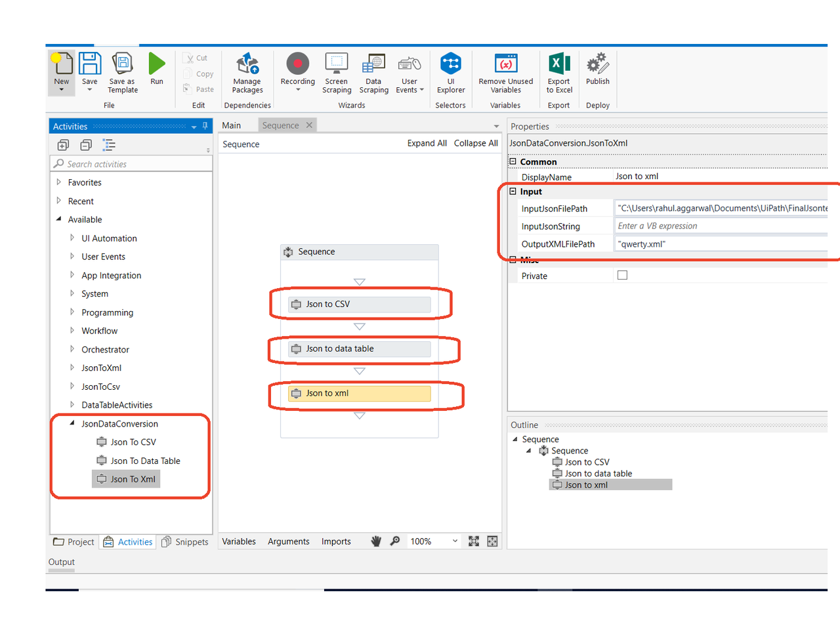Publish the project

coord(597,72)
